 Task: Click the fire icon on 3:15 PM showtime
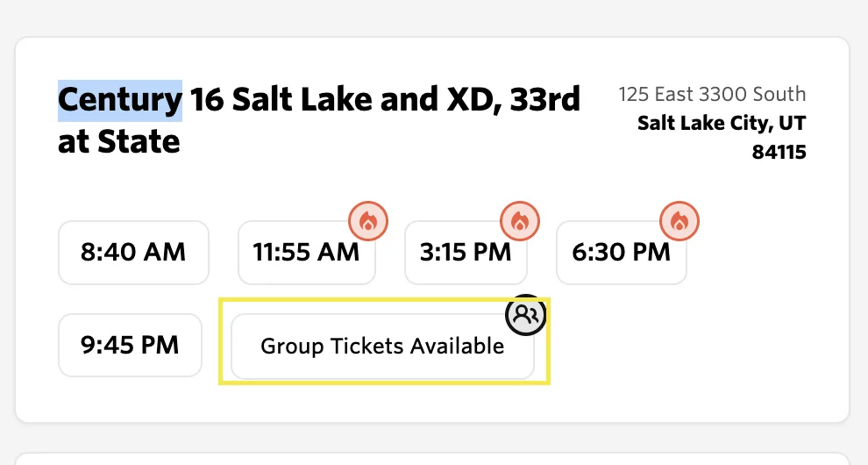click(520, 220)
